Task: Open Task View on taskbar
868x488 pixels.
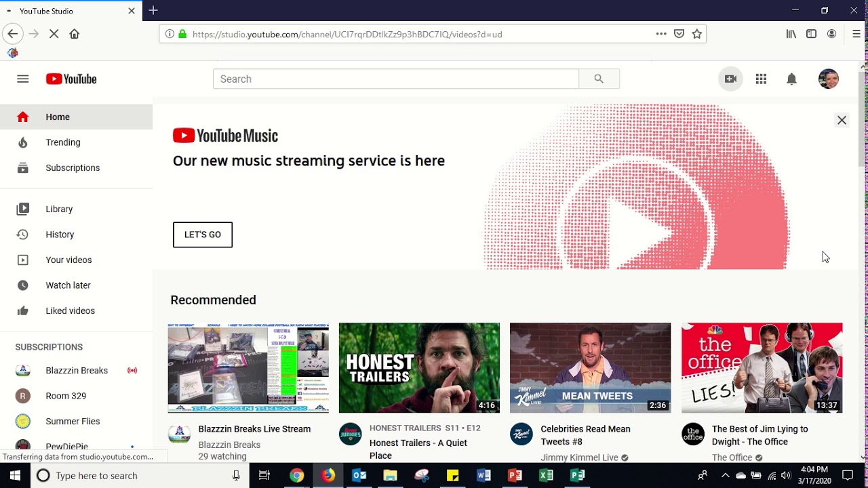Action: click(x=264, y=476)
